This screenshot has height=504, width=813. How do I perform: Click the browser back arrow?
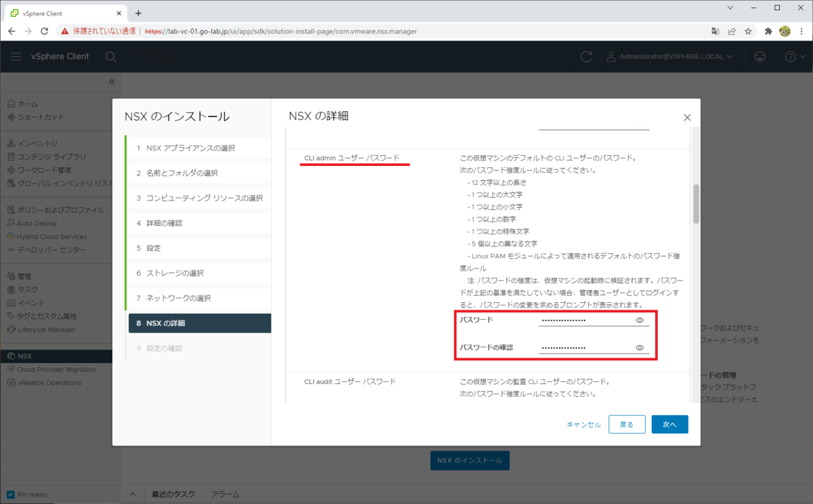point(12,31)
